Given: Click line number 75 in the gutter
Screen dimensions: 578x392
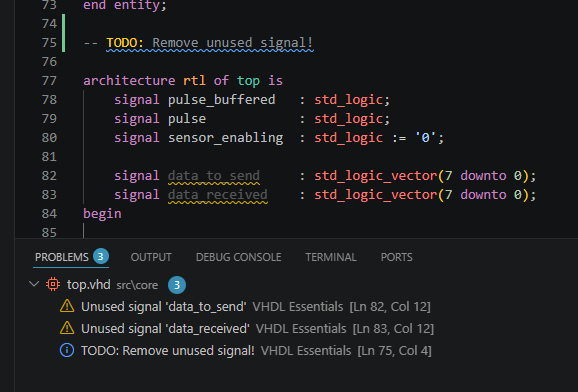Looking at the screenshot, I should [x=49, y=43].
